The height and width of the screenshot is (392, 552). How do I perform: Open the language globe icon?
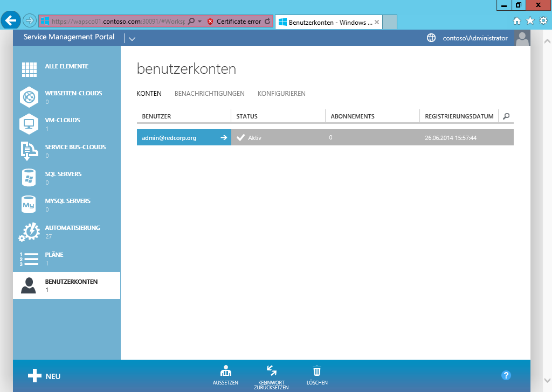click(x=431, y=38)
